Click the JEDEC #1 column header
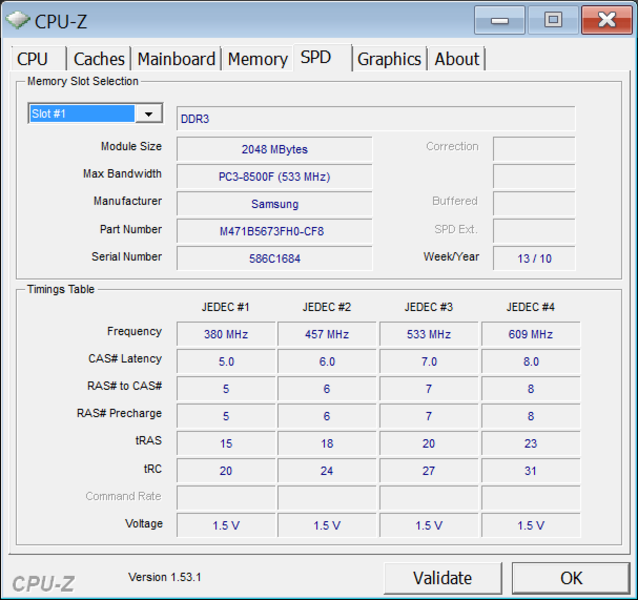The image size is (638, 600). click(x=225, y=307)
